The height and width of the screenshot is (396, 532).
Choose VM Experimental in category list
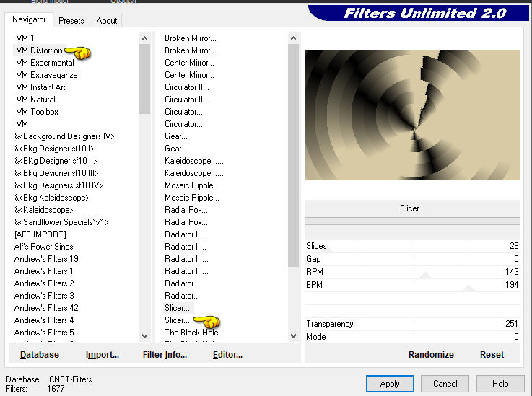tap(45, 63)
